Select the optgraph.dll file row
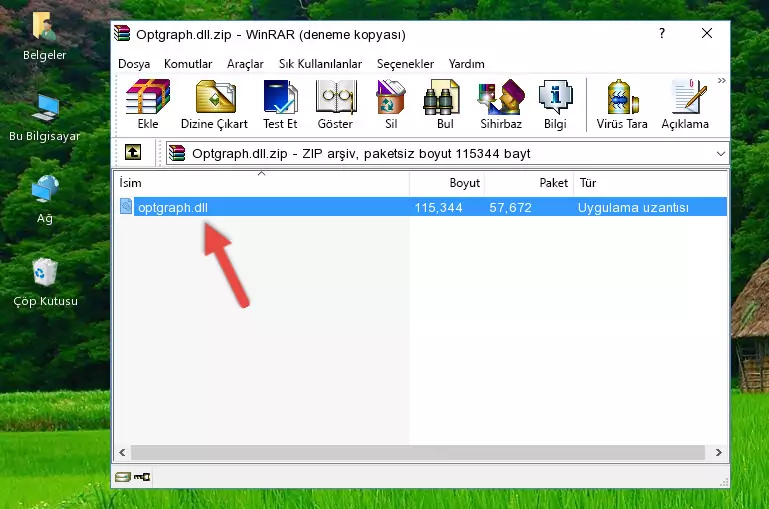The width and height of the screenshot is (769, 509). tap(422, 207)
